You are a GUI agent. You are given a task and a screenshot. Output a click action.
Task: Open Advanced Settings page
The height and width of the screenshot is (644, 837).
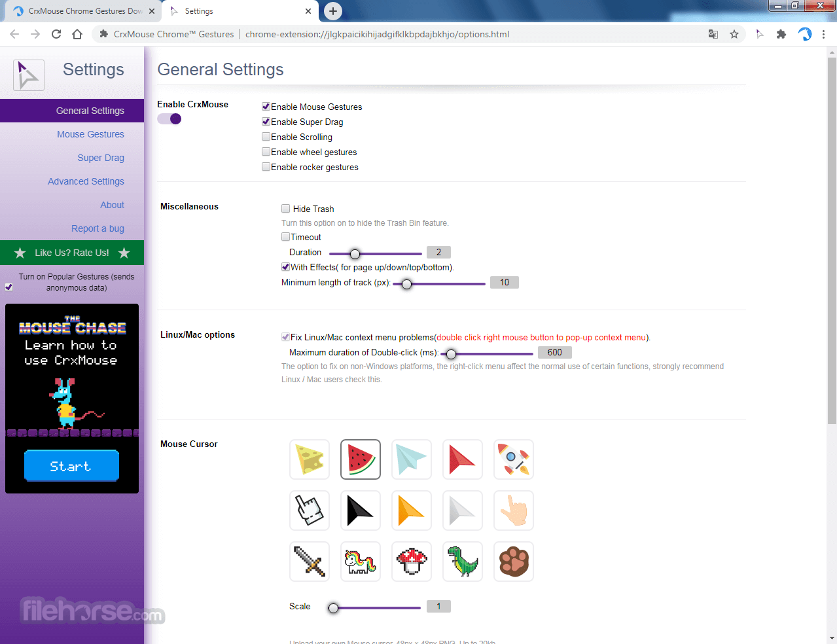pyautogui.click(x=86, y=181)
